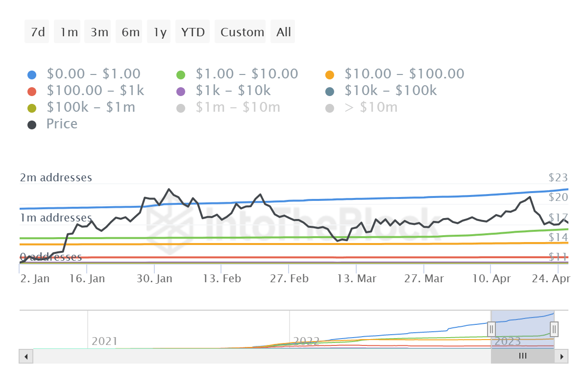
Task: Switch chart range to 1m
Action: click(x=69, y=32)
